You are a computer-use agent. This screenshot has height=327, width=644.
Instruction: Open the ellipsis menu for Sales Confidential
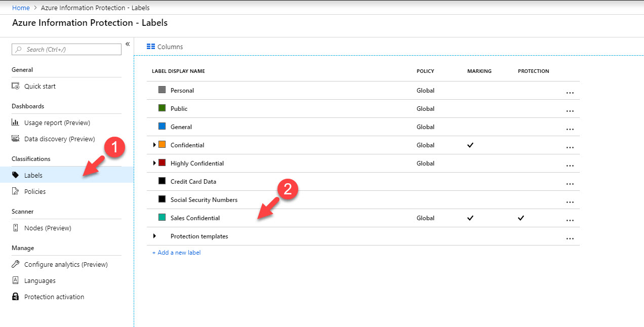click(x=570, y=220)
